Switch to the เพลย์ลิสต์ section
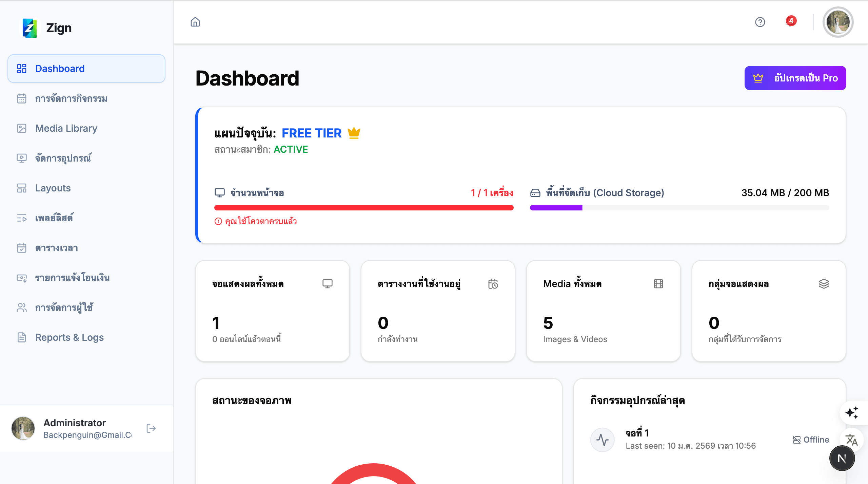The height and width of the screenshot is (484, 868). coord(54,218)
